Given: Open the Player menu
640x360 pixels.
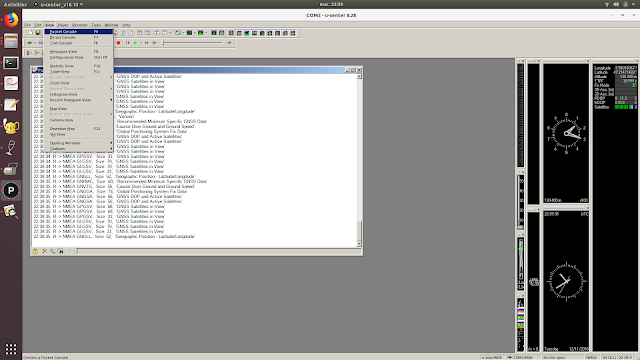Looking at the screenshot, I should click(x=63, y=25).
